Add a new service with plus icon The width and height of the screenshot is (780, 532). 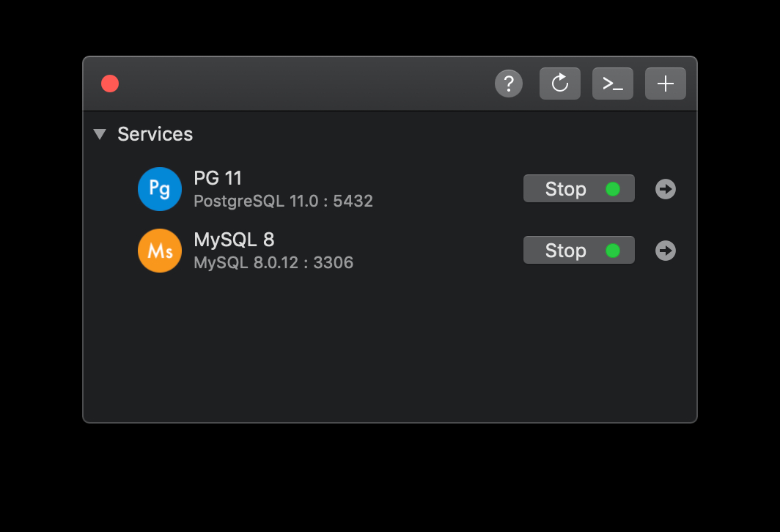(666, 84)
